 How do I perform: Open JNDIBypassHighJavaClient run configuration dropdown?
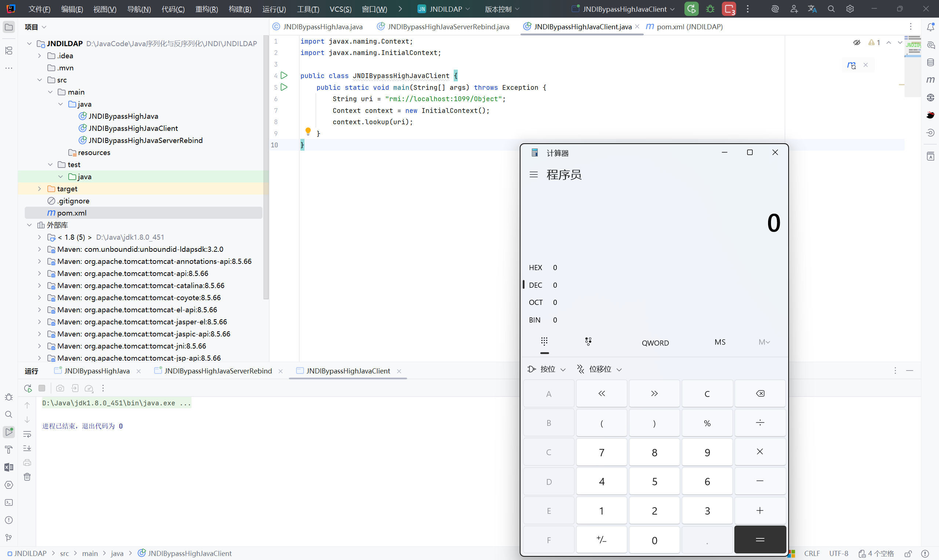coord(624,9)
